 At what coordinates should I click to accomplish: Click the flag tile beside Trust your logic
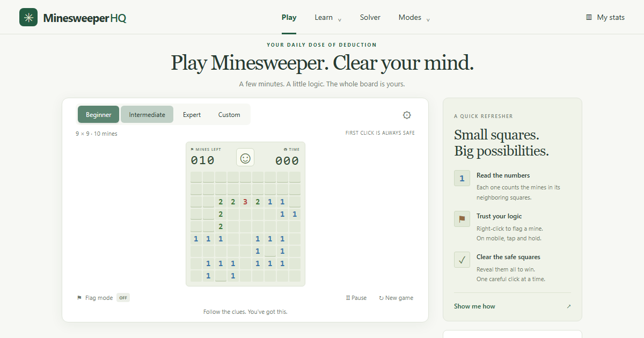point(462,219)
